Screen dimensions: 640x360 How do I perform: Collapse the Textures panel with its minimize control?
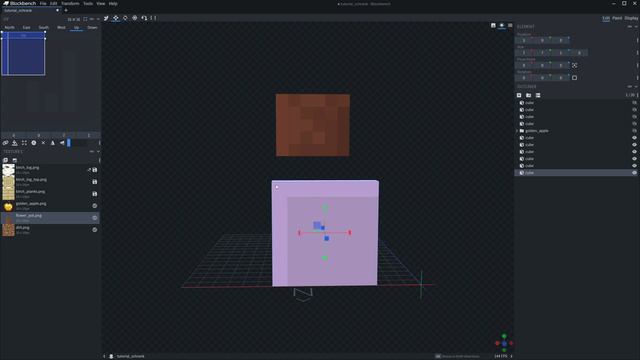(x=92, y=152)
